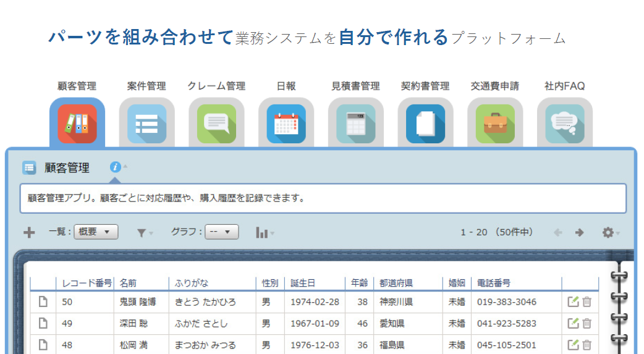The image size is (644, 354).
Task: Delete record 49 深田 聡
Action: click(x=587, y=323)
